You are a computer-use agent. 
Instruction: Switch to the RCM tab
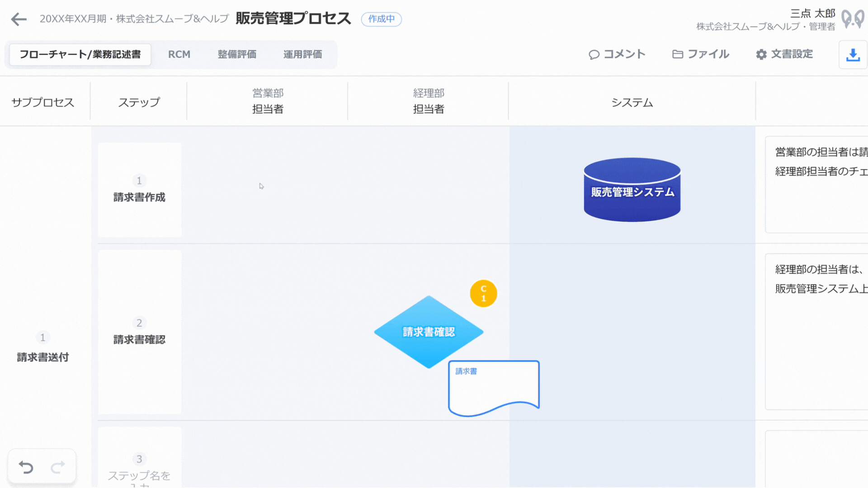coord(179,54)
